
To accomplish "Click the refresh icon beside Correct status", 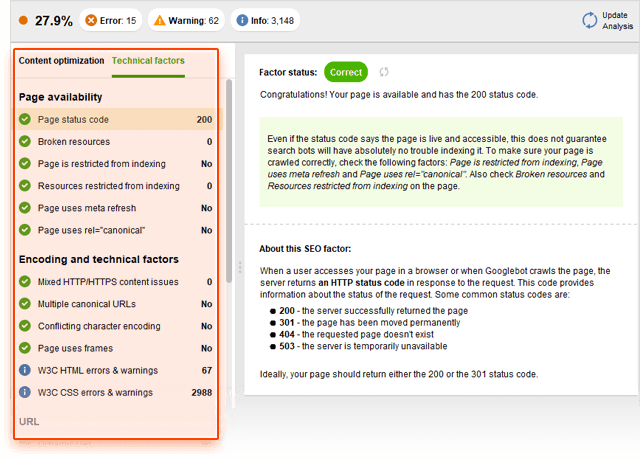I will [x=383, y=72].
